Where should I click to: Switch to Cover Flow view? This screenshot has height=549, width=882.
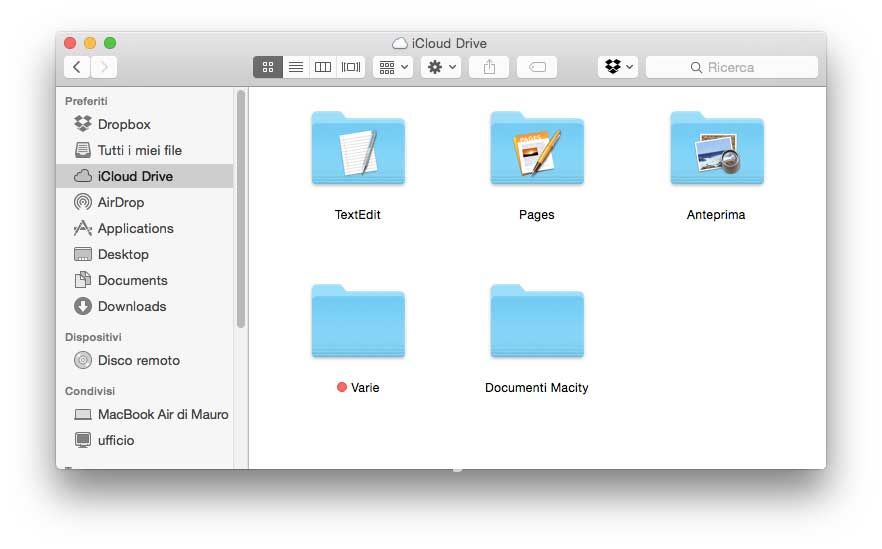coord(351,68)
